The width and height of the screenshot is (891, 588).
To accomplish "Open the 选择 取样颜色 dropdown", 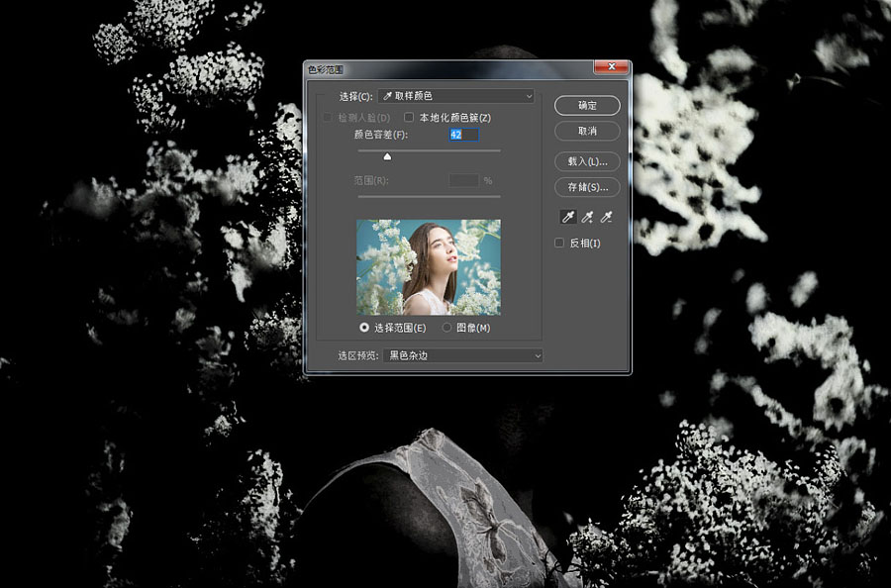I will pyautogui.click(x=456, y=96).
